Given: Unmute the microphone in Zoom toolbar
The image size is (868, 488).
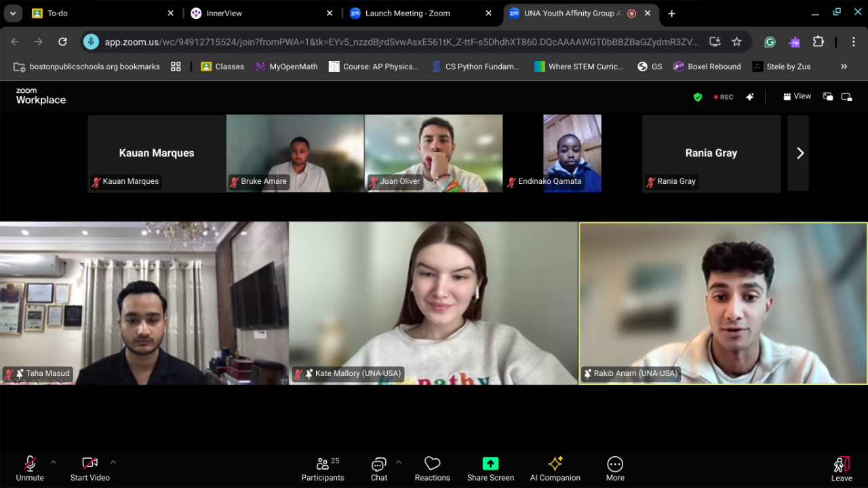Looking at the screenshot, I should tap(30, 468).
